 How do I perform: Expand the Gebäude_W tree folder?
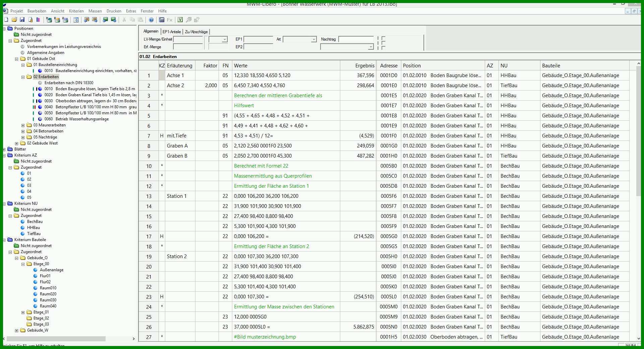(16, 331)
